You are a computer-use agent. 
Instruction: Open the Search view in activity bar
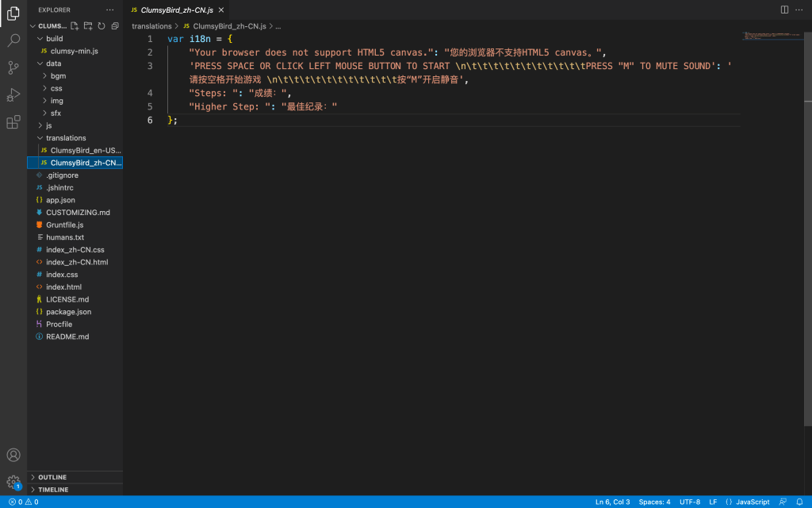(13, 40)
